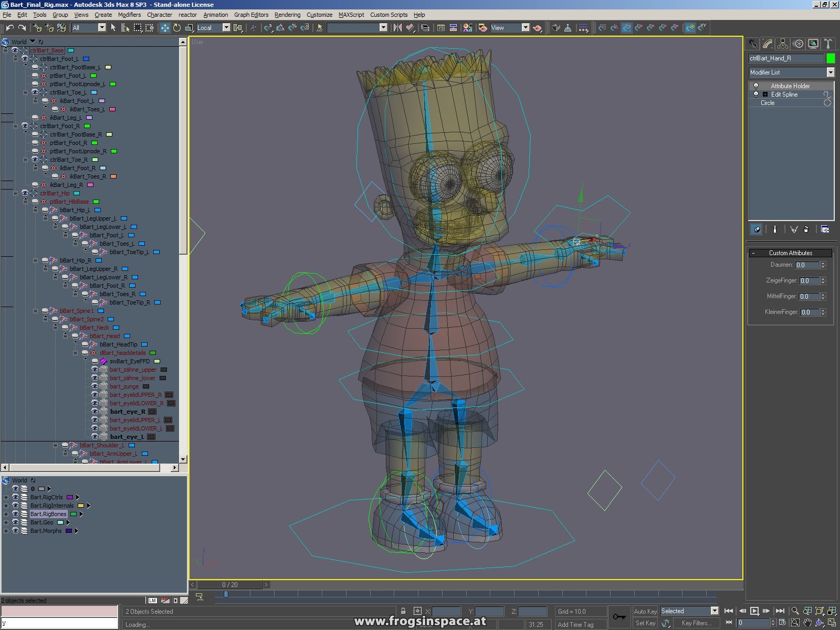Click the Redo arrow icon

22,28
